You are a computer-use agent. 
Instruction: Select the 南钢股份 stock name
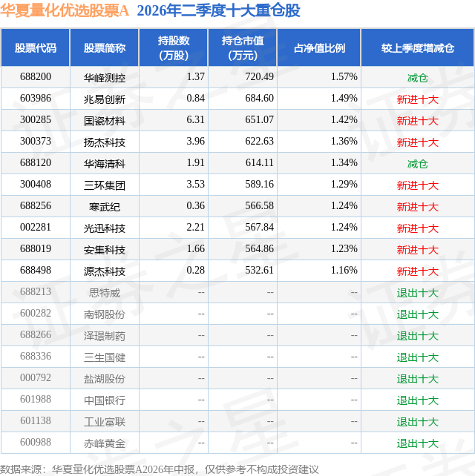105,314
